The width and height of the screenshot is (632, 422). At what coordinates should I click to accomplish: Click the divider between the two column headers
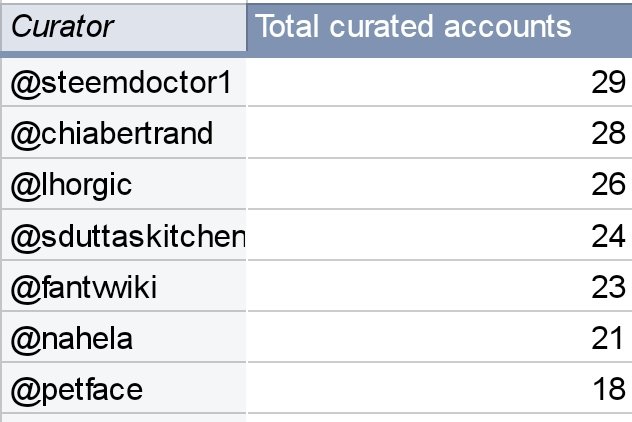(246, 28)
